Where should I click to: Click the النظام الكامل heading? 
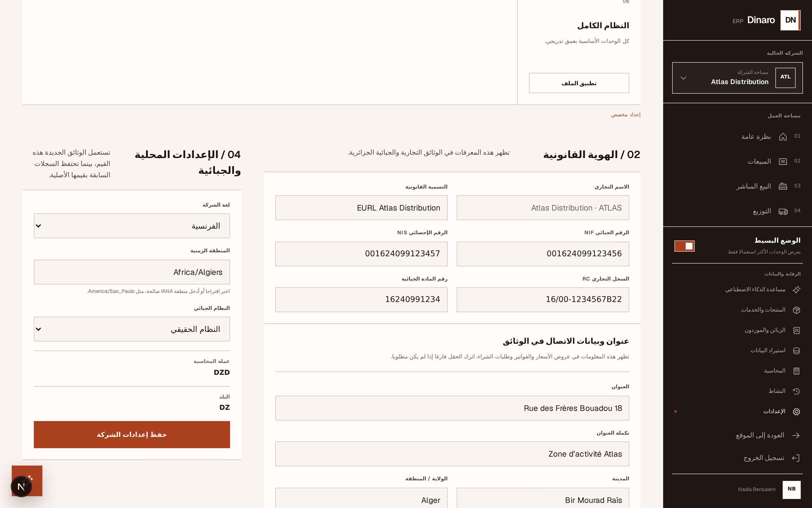[603, 25]
